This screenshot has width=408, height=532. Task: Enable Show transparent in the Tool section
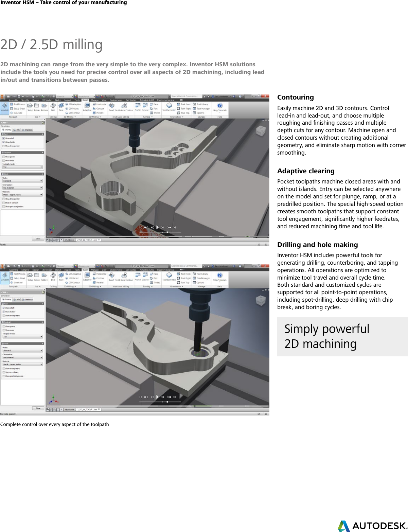[x=4, y=146]
